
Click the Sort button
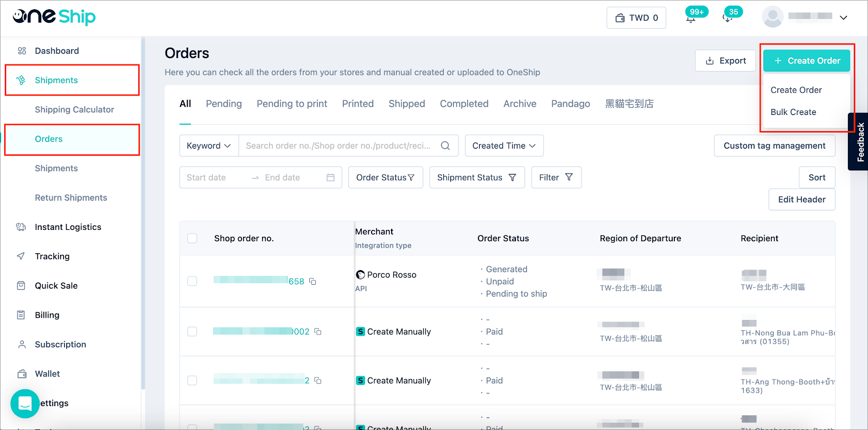(x=816, y=177)
